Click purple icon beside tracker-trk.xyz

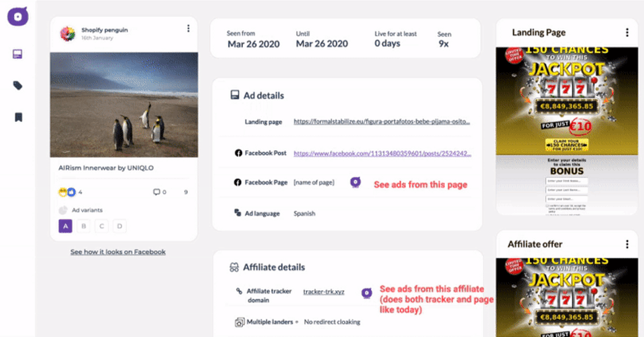(x=367, y=293)
